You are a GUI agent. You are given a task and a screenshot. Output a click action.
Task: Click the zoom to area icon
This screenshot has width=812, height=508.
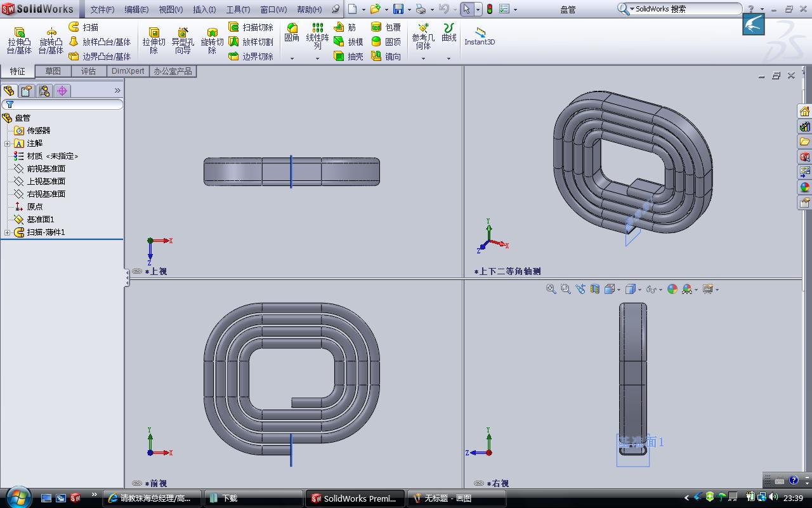click(565, 289)
